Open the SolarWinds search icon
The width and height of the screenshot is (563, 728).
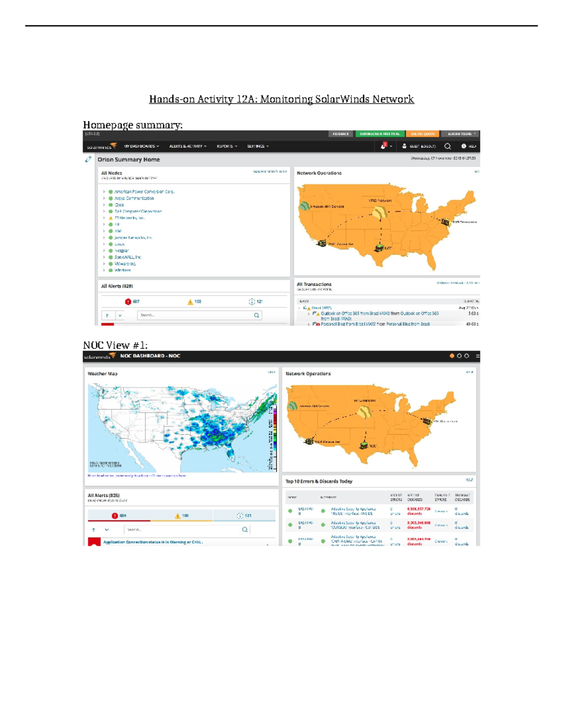[x=447, y=146]
